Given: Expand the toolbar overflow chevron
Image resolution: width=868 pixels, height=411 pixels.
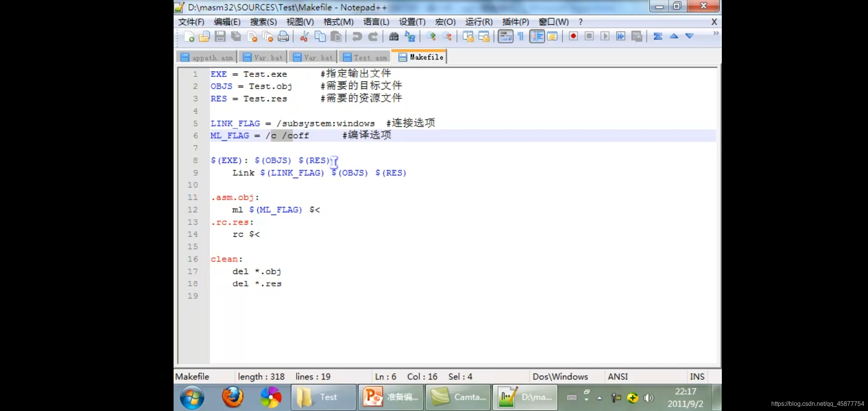Looking at the screenshot, I should (716, 33).
